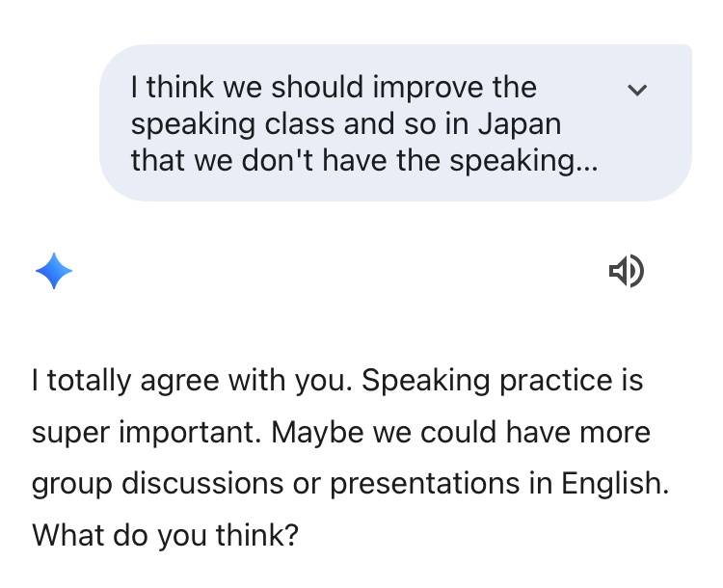Click the ellipsis ending the truncated message
Viewport: 723px width, 588px height.
coord(586,161)
